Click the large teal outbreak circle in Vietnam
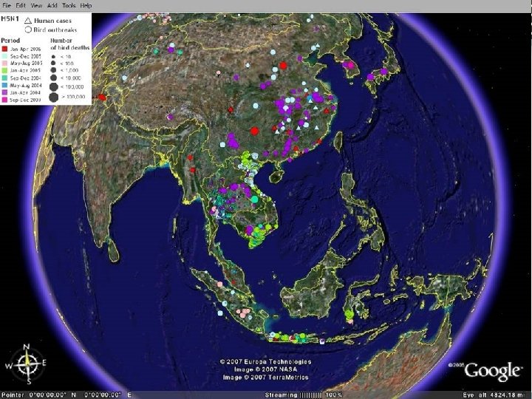This screenshot has width=532, height=399. [254, 199]
